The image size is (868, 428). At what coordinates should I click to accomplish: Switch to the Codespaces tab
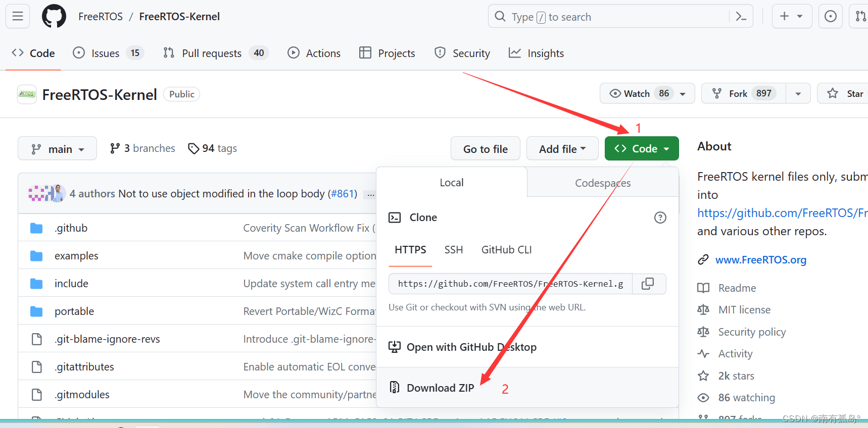603,183
